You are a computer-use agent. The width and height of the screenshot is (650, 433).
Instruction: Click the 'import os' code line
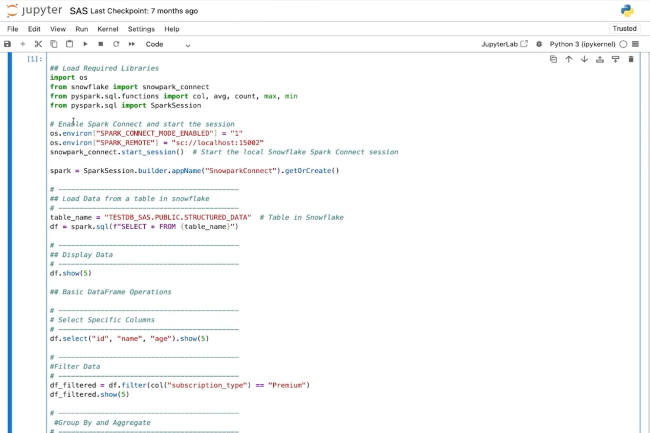(69, 77)
